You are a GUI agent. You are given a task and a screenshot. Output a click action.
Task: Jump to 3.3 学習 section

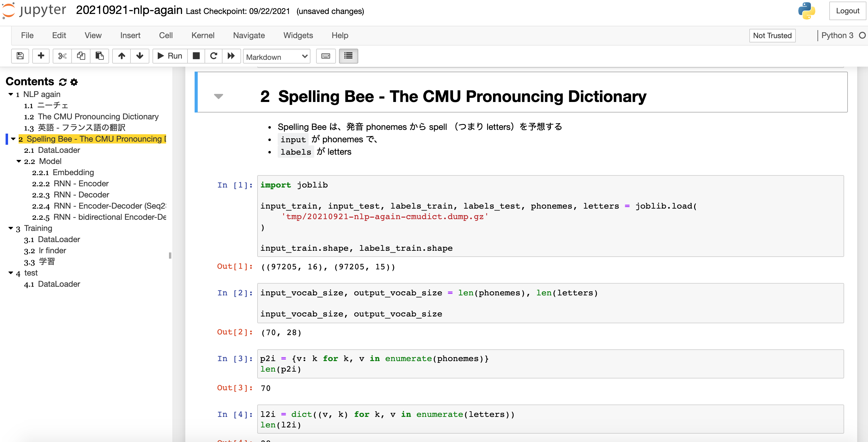[x=39, y=262]
